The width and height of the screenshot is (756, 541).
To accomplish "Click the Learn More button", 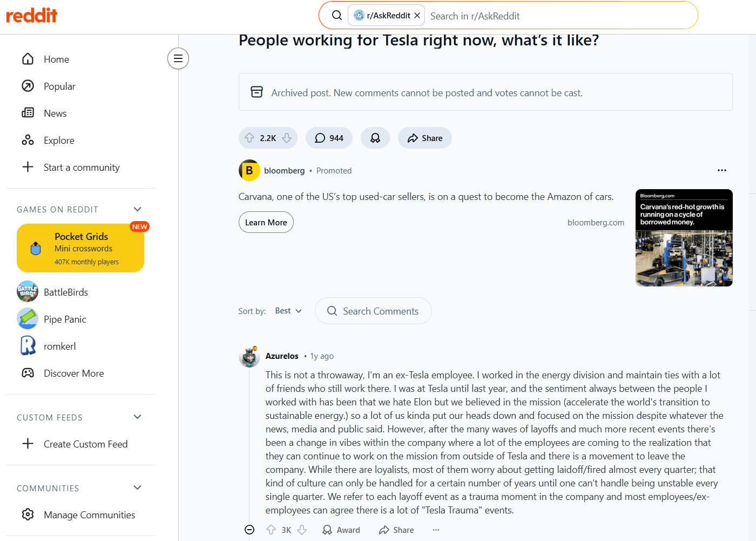I will (266, 222).
